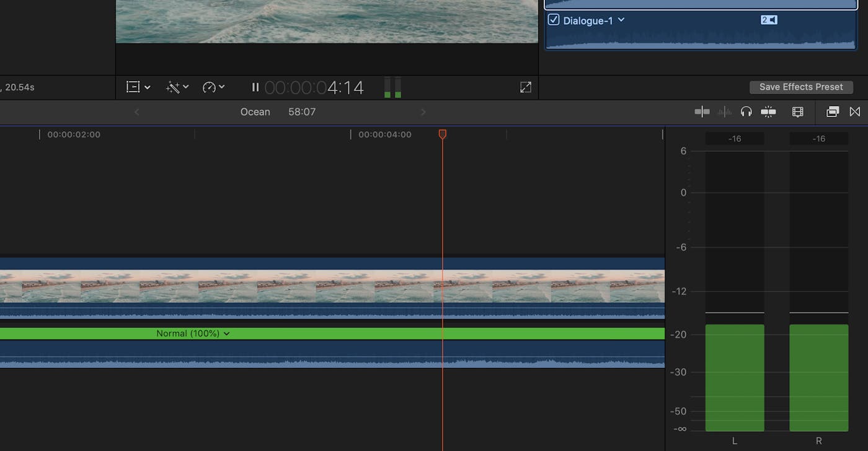Open the Transitions browser bowtie icon

click(x=855, y=112)
